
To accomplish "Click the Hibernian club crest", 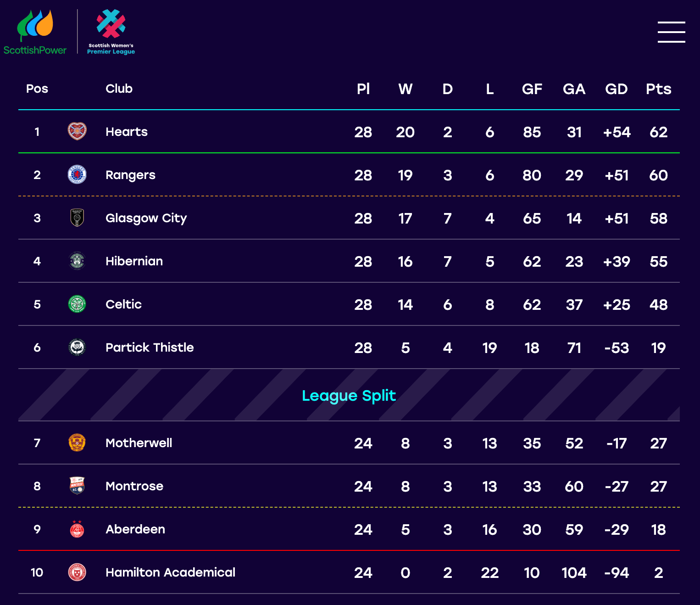I will (x=77, y=261).
